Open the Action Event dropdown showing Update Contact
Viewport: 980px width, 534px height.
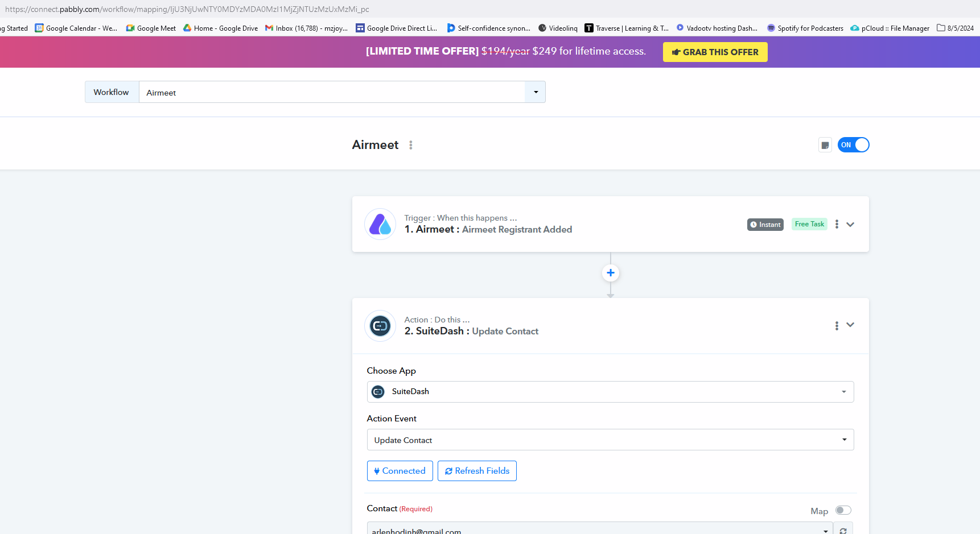coord(611,440)
